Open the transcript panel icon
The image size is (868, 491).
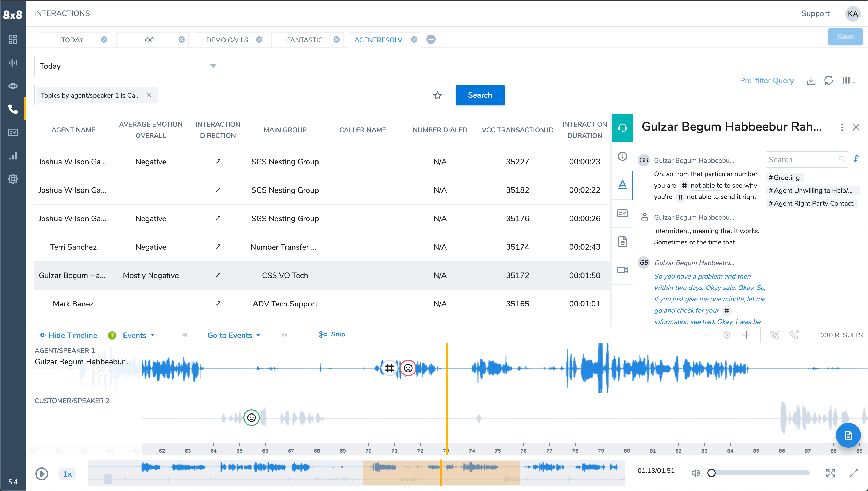pos(622,185)
